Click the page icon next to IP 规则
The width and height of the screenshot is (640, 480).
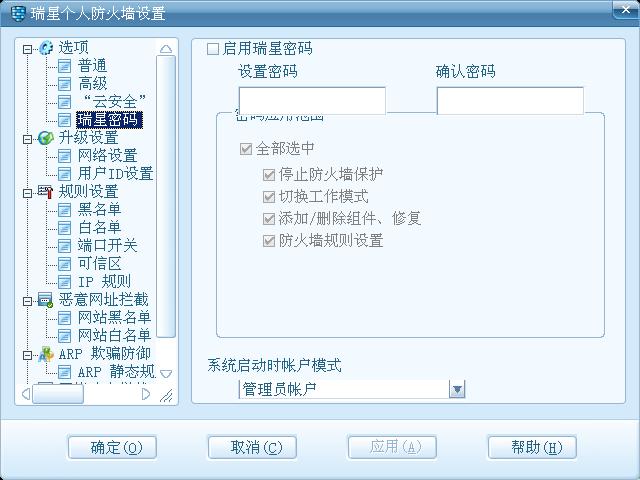tap(64, 282)
